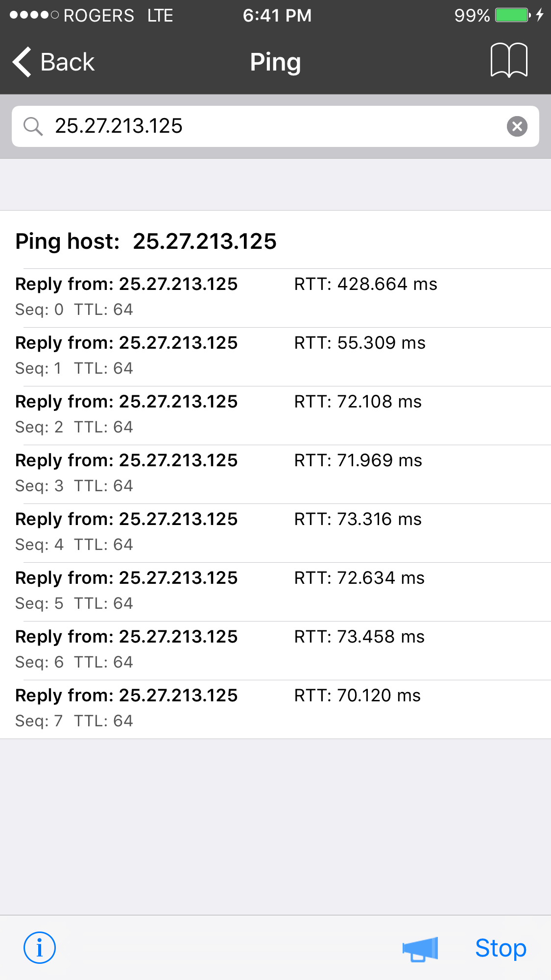This screenshot has height=980, width=551.
Task: Edit the 25.27.213.125 host input field
Action: click(275, 126)
